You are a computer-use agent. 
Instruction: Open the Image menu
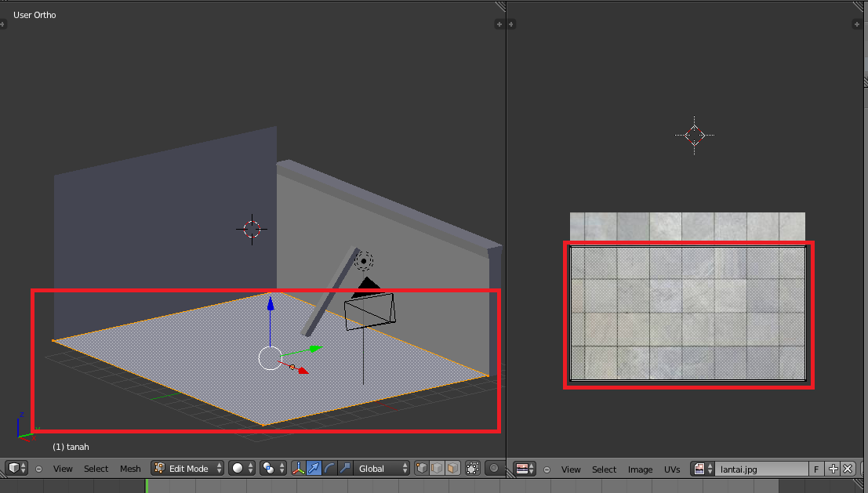pyautogui.click(x=640, y=469)
